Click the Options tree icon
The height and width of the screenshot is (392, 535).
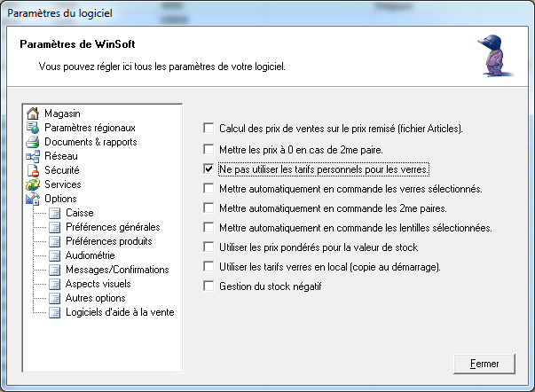tap(33, 199)
